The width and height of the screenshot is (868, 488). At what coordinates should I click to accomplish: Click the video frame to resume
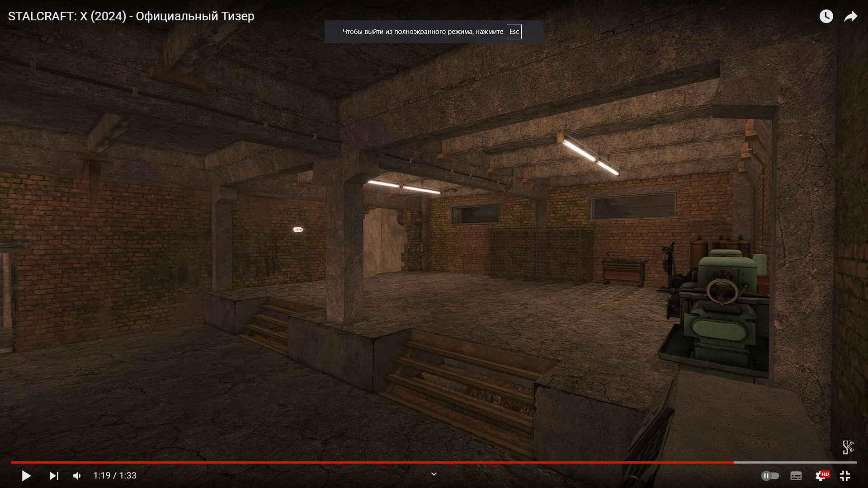pos(434,244)
